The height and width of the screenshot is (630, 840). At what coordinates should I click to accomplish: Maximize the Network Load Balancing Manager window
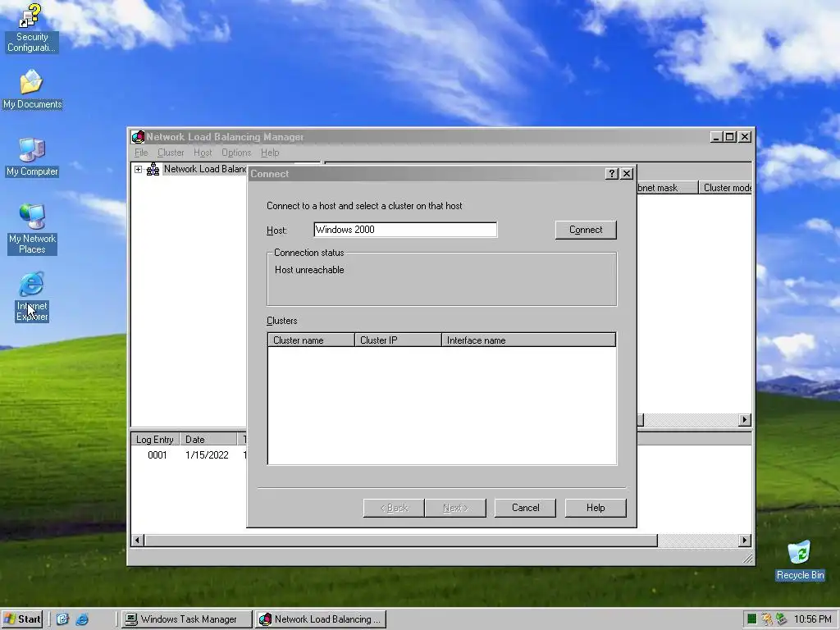coord(729,137)
